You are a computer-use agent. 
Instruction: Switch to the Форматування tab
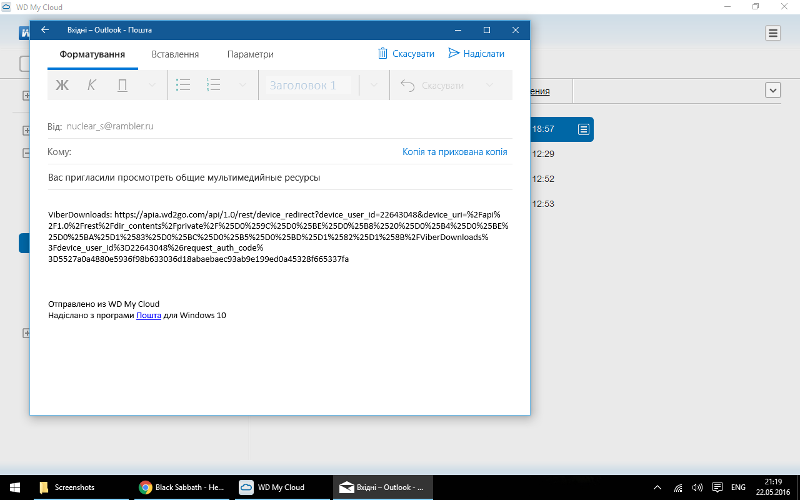(x=92, y=54)
